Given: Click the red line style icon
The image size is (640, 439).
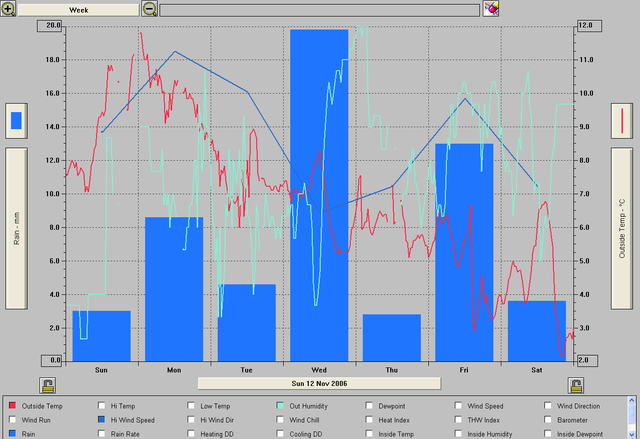Looking at the screenshot, I should pyautogui.click(x=624, y=121).
